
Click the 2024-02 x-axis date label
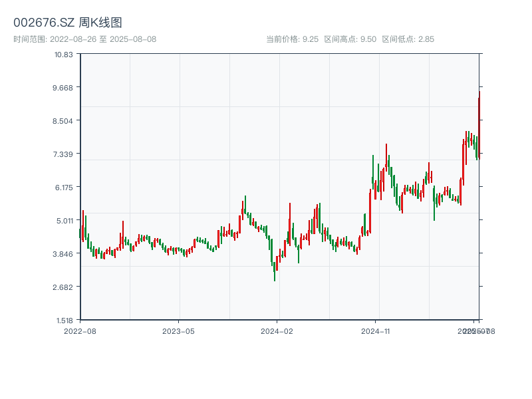(277, 331)
